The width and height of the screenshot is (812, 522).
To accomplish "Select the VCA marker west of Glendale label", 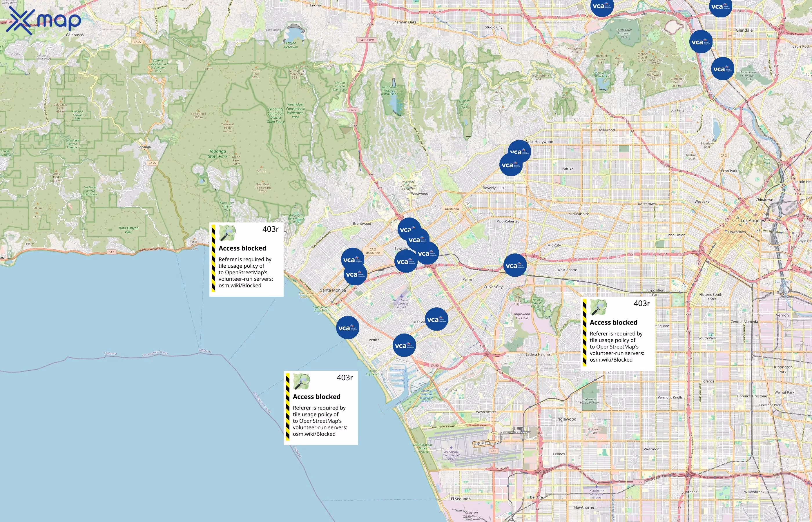I will [701, 42].
